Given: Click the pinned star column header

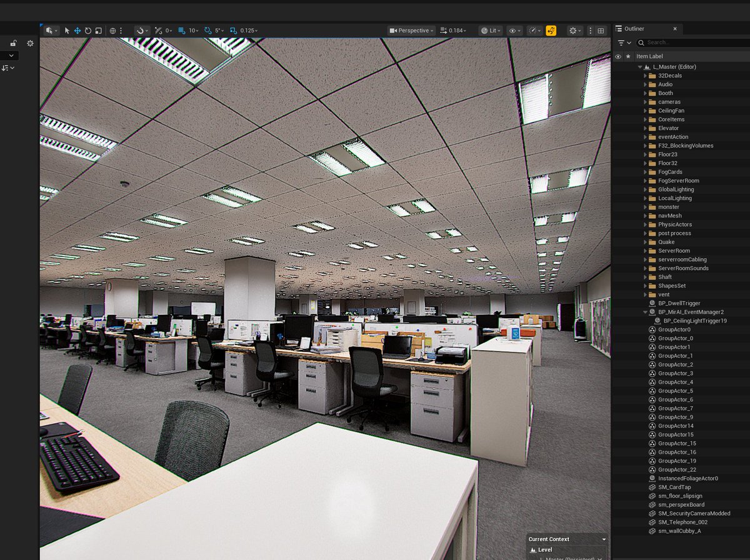Looking at the screenshot, I should click(x=628, y=56).
